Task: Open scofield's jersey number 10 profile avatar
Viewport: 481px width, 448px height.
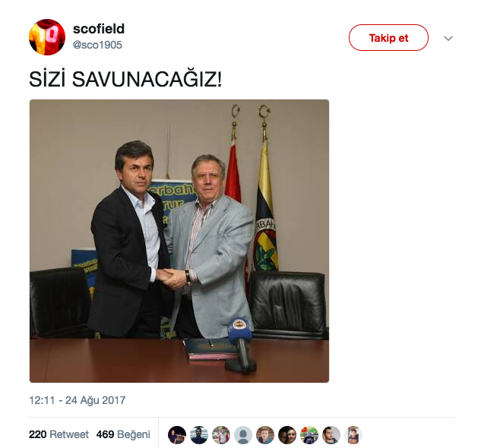Action: (x=47, y=37)
